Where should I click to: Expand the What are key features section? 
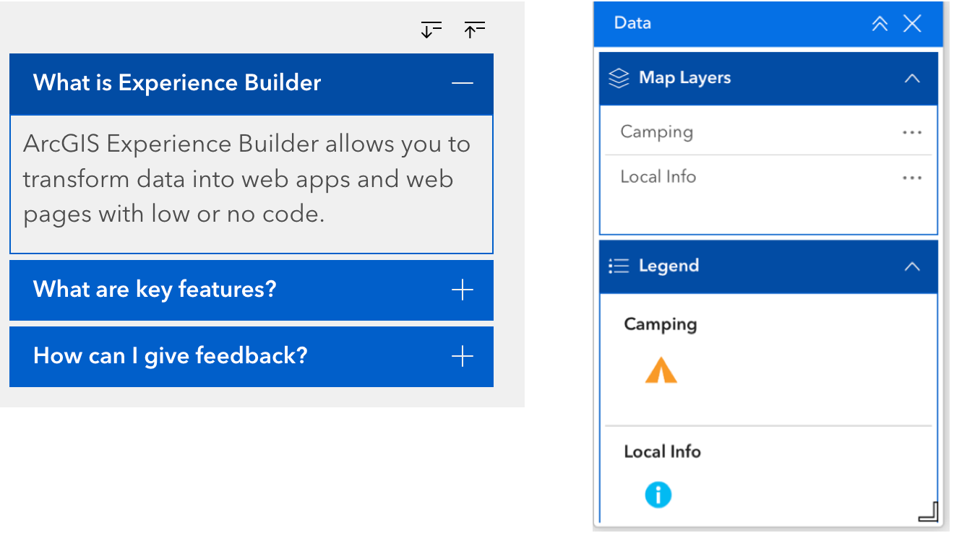[252, 290]
